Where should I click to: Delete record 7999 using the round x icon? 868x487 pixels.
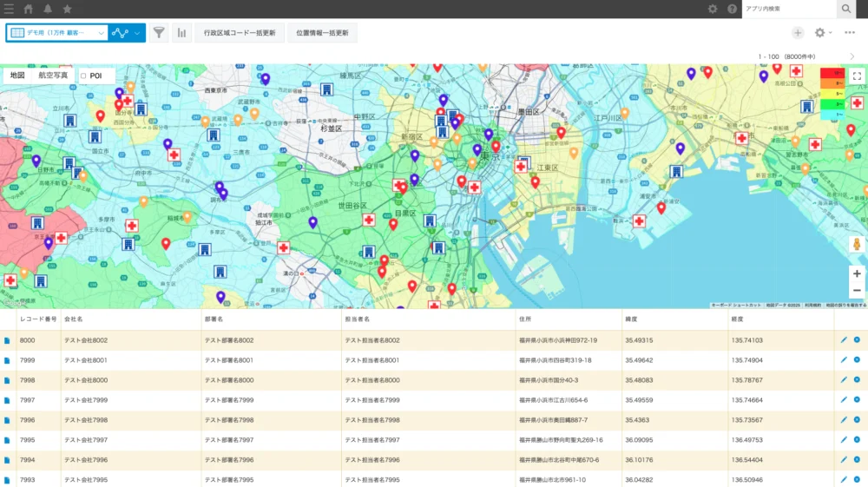(x=857, y=360)
